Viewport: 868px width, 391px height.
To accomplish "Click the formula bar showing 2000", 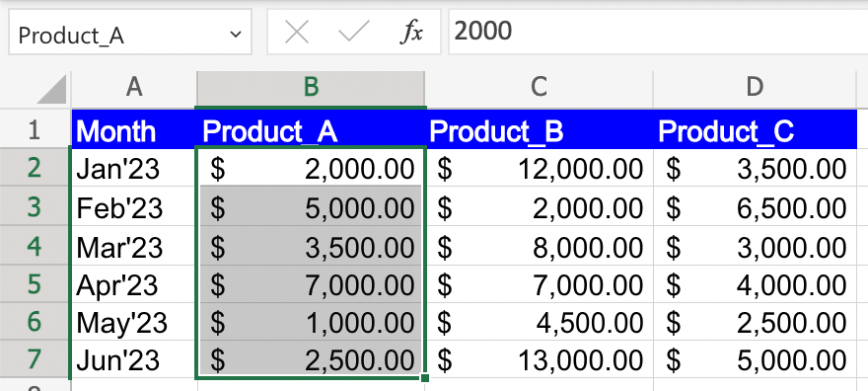I will (x=658, y=32).
